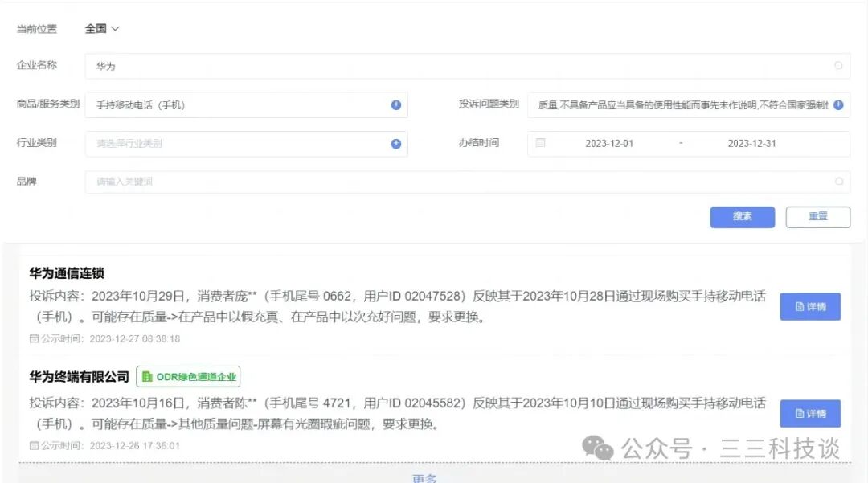Click the search icon in 品牌 field

(838, 182)
